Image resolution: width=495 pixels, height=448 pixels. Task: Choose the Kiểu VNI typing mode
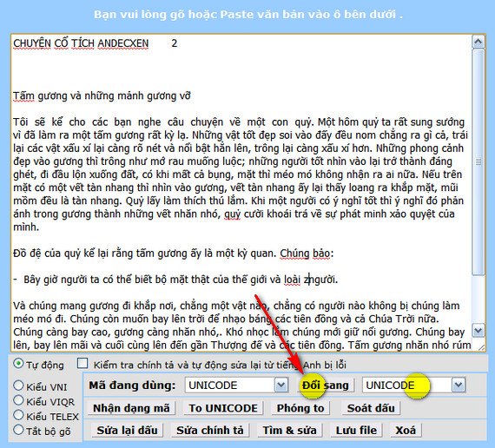pyautogui.click(x=18, y=385)
